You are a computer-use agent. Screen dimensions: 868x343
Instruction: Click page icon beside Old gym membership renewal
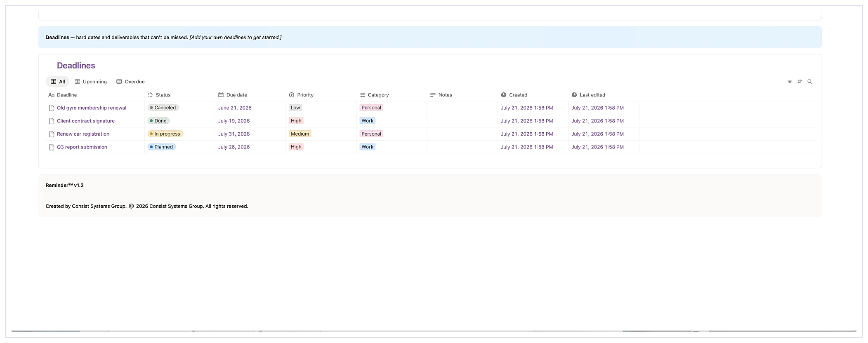pyautogui.click(x=52, y=108)
